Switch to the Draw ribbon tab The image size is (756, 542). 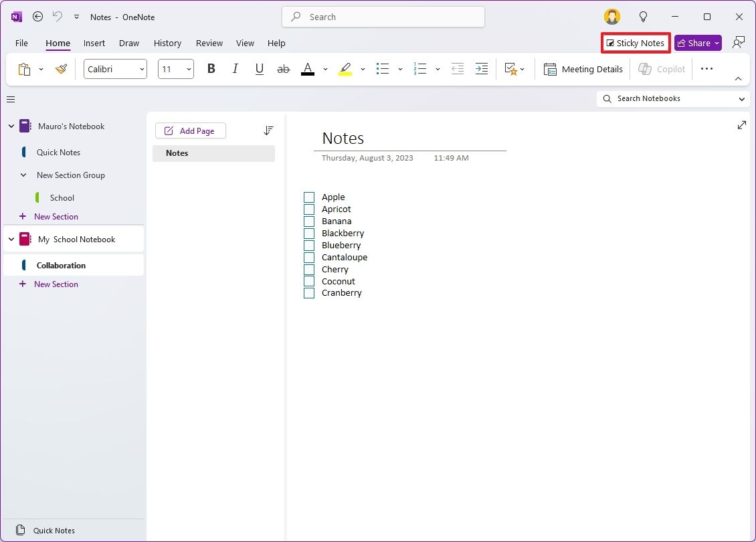(128, 43)
